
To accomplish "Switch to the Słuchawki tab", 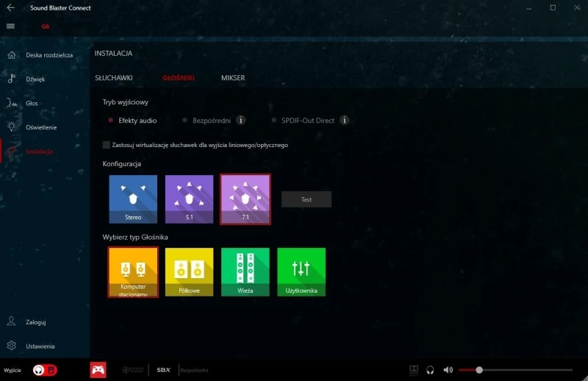I will pos(113,78).
